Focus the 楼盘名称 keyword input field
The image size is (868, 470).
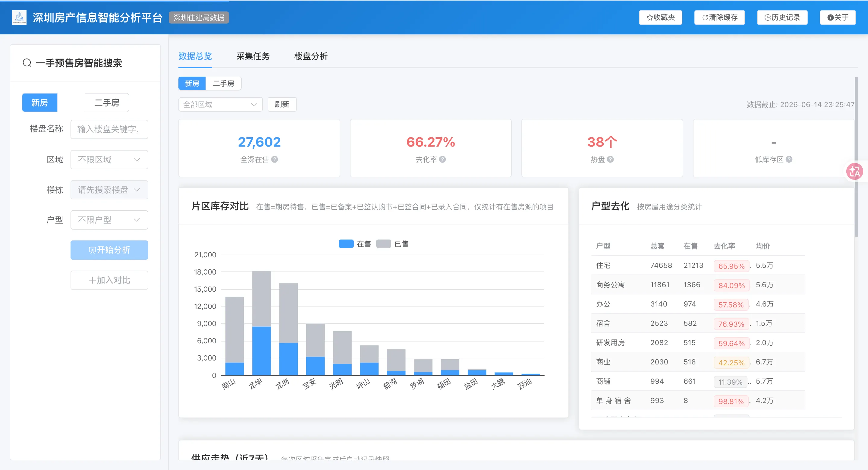pyautogui.click(x=109, y=129)
